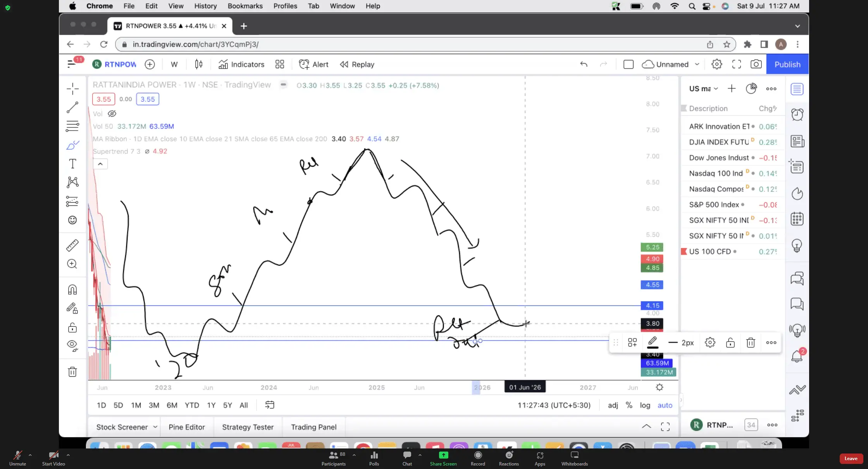The height and width of the screenshot is (469, 868).
Task: Take a chart snapshot with camera icon
Action: [x=756, y=64]
